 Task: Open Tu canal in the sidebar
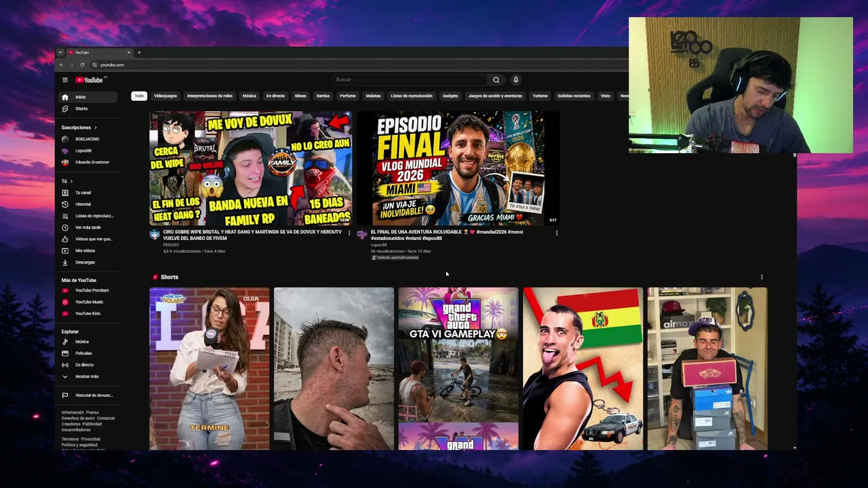[x=88, y=192]
